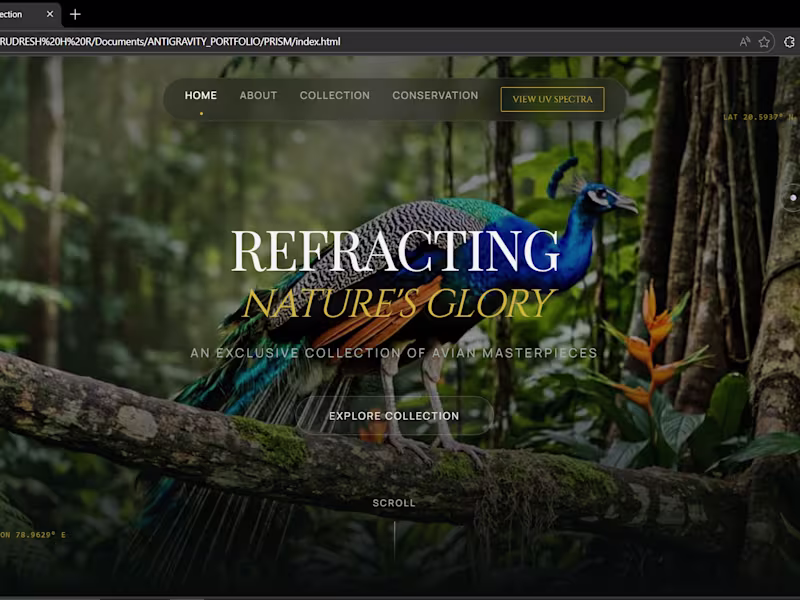800x600 pixels.
Task: Bookmark this page with star icon
Action: tap(764, 42)
